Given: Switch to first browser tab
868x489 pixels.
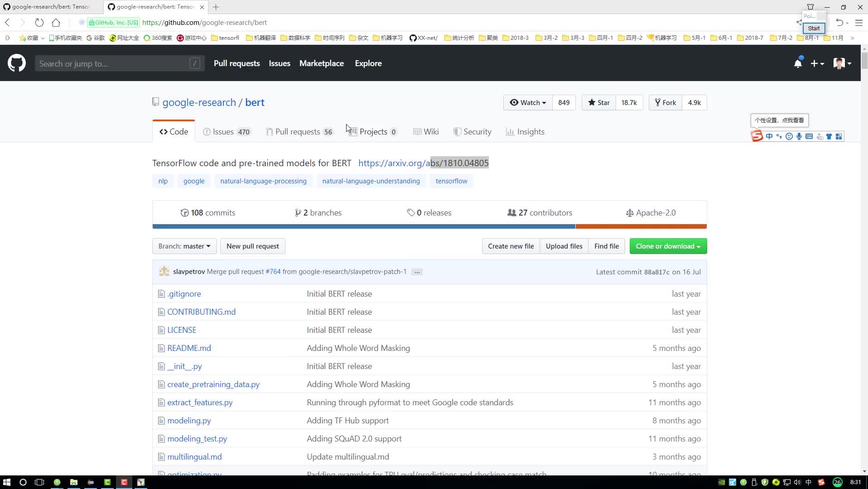Looking at the screenshot, I should click(51, 7).
